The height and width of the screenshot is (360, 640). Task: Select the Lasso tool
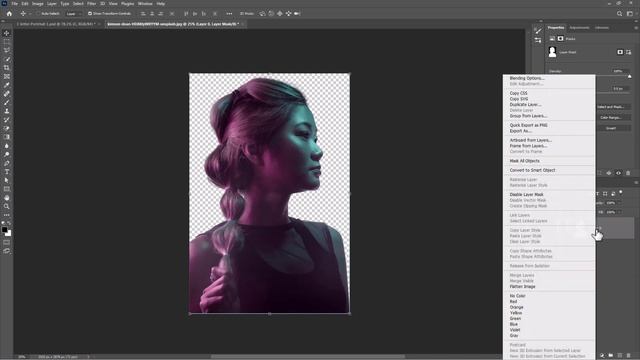pyautogui.click(x=7, y=50)
